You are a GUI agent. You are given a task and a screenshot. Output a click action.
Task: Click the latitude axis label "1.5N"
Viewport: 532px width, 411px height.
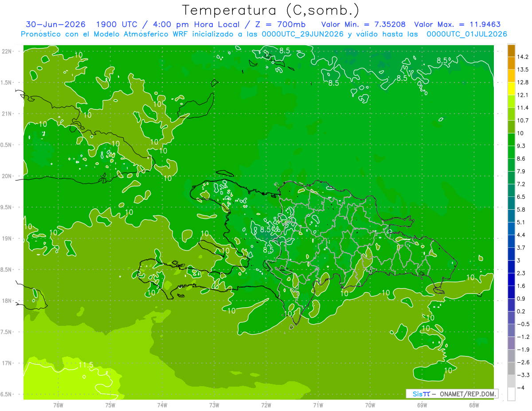click(7, 82)
